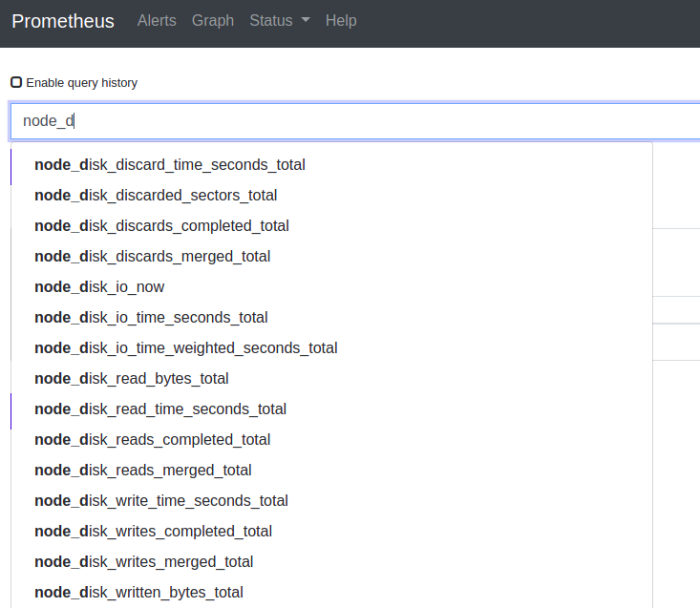Select node_disk_read_time_seconds_total suggestion
700x608 pixels.
click(x=160, y=409)
